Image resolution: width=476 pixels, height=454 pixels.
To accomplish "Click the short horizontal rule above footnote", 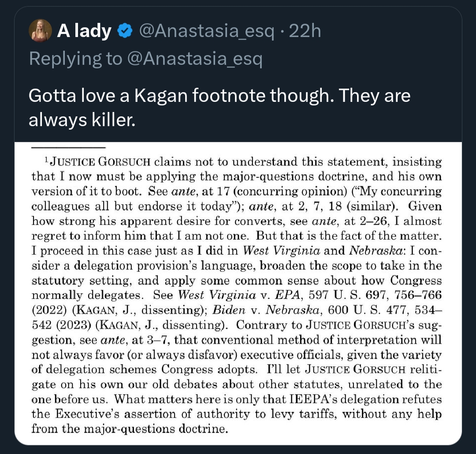I will [x=68, y=147].
